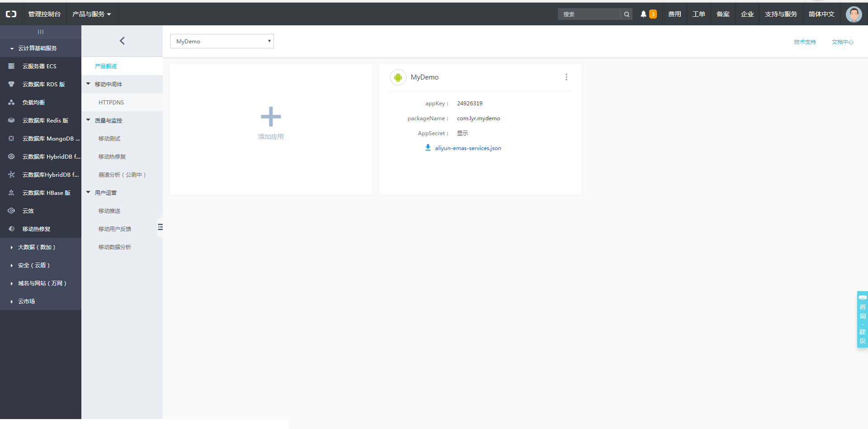Click the 云数据库 MongoDB icon
Screen dimensions: 868x429
click(11, 138)
